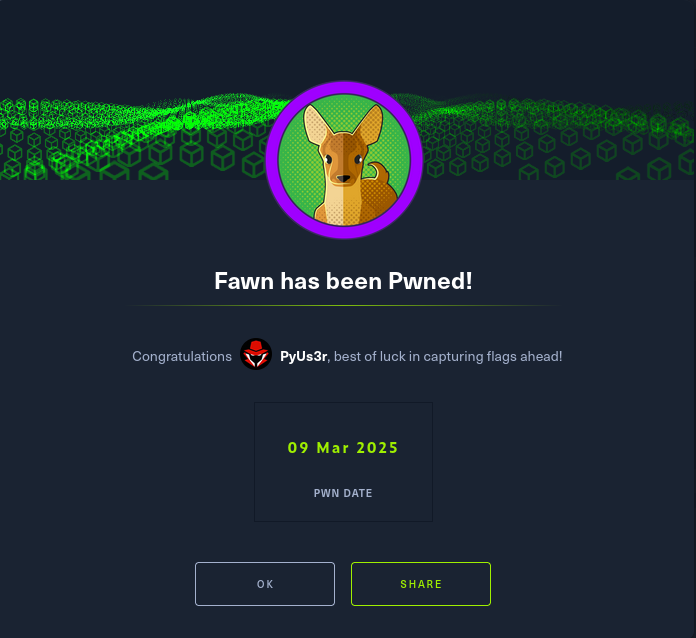Click the PWN DATE label
This screenshot has height=638, width=696.
[343, 493]
